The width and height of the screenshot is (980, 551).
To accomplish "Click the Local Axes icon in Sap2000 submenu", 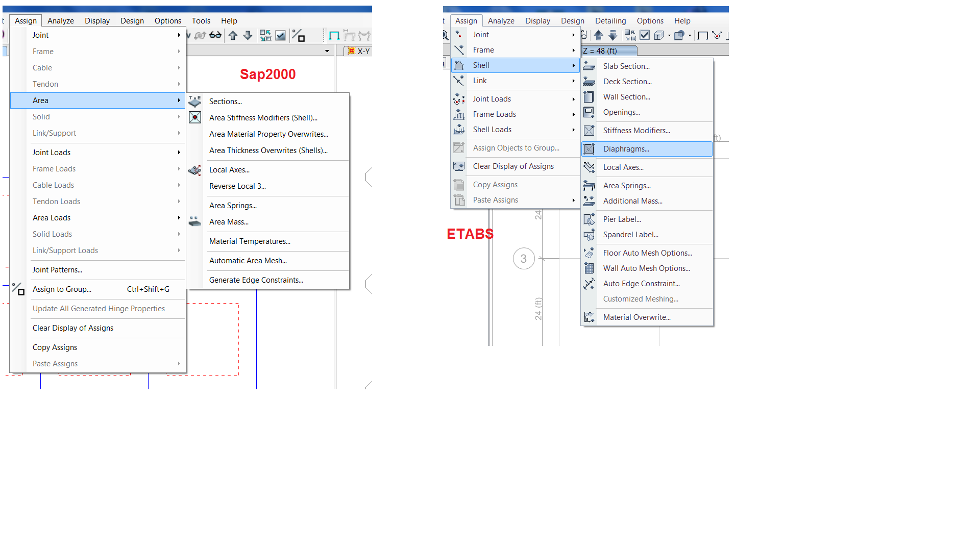I will [195, 170].
